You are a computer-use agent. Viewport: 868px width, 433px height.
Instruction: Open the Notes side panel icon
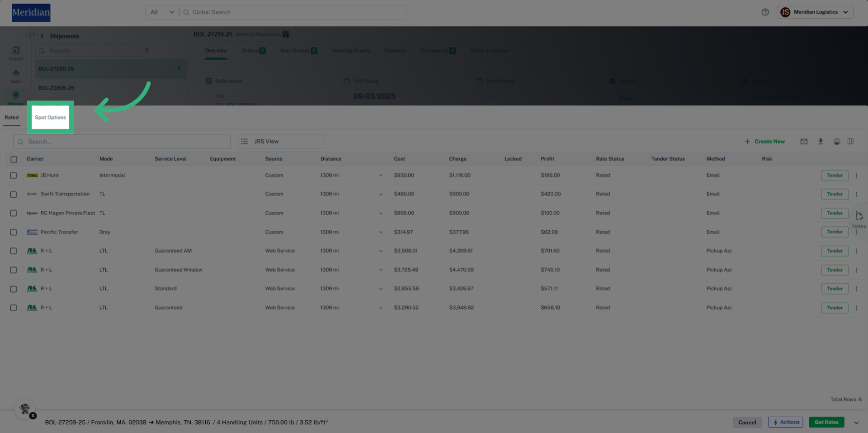click(859, 217)
